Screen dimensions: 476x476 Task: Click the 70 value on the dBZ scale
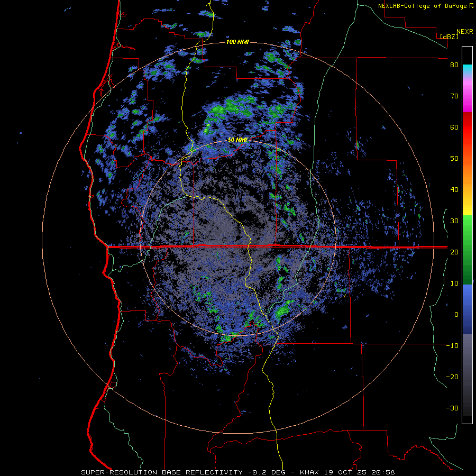[454, 96]
